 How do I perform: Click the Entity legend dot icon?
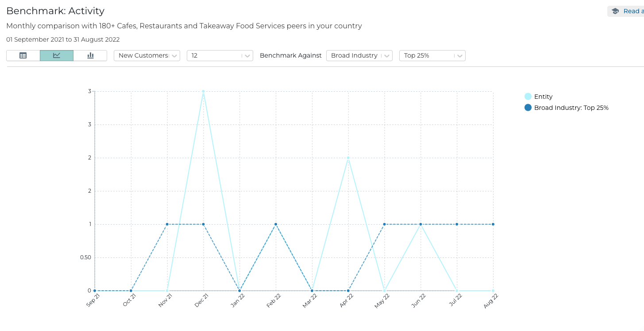pos(527,96)
